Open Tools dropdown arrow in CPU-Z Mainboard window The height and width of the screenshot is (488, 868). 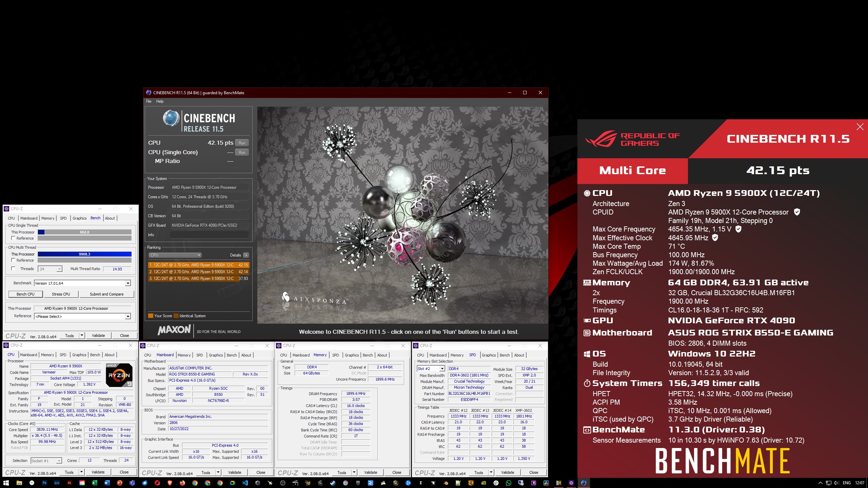coord(218,472)
